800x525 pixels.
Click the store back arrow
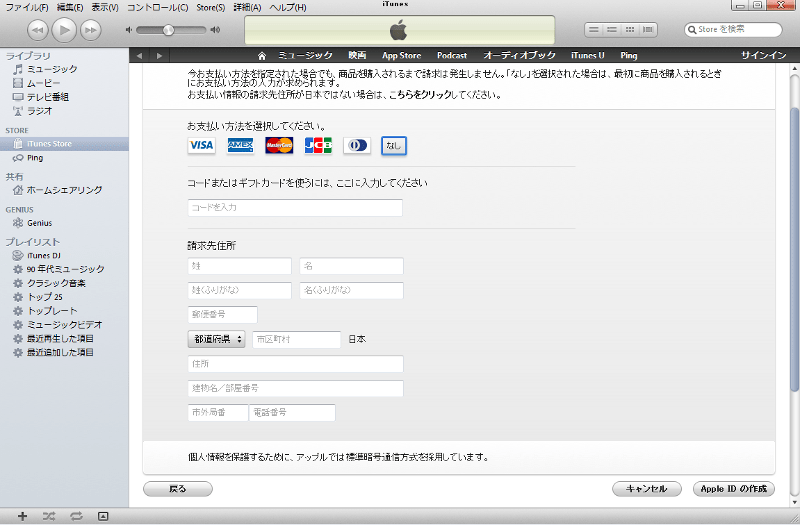(139, 56)
